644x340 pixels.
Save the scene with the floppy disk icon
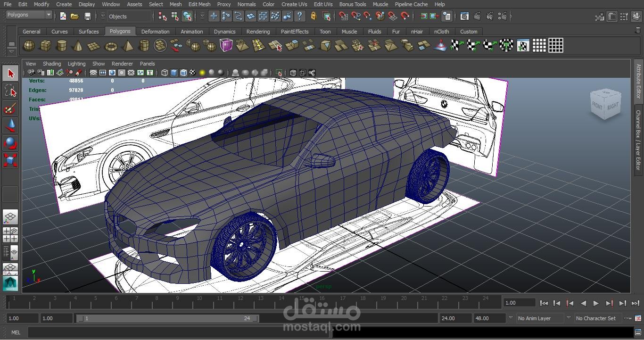pos(87,17)
